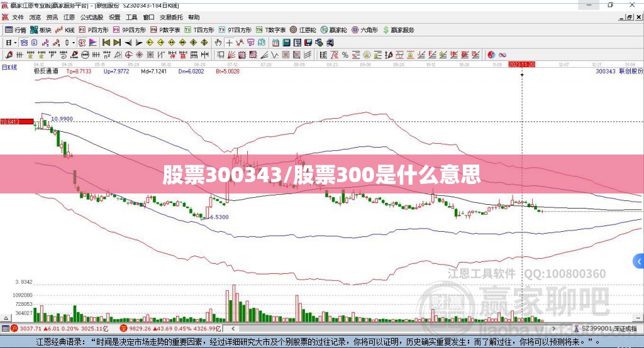The width and height of the screenshot is (644, 348).
Task: Open the 江恩轮 Gann wheel
Action: 303,30
